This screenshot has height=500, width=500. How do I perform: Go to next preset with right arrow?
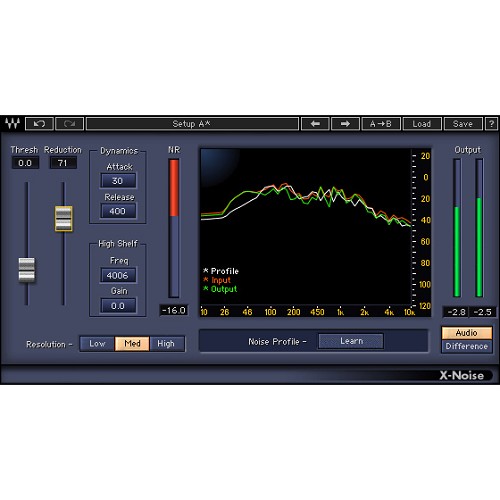coord(345,124)
